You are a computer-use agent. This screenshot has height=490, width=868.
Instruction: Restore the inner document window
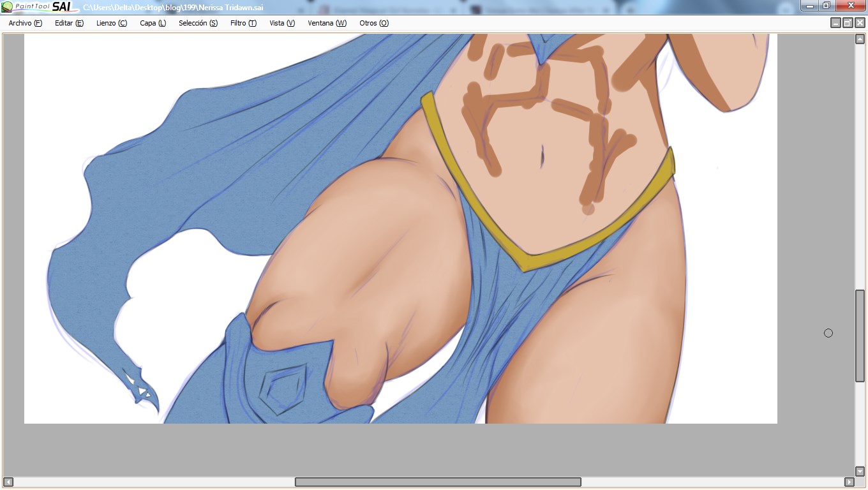tap(848, 23)
